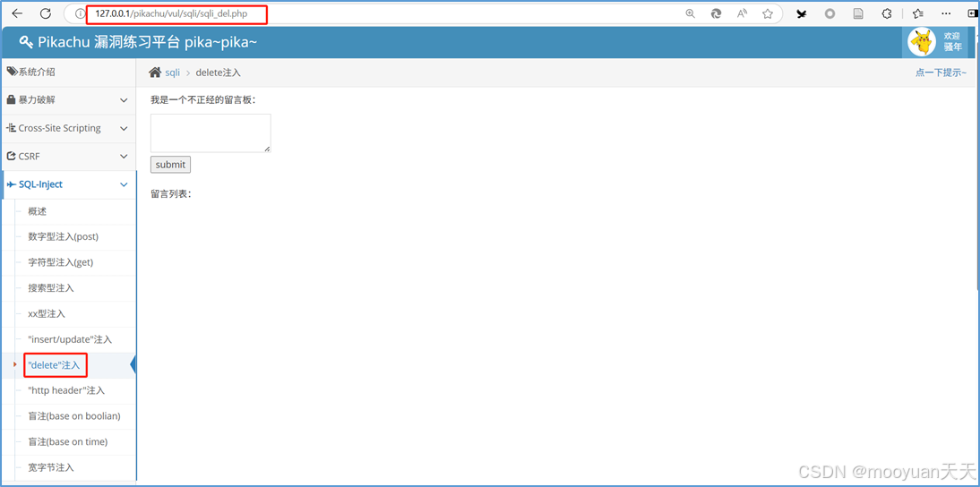Click the 我是一个不正经的留言板 label
Image resolution: width=980 pixels, height=487 pixels.
click(203, 100)
